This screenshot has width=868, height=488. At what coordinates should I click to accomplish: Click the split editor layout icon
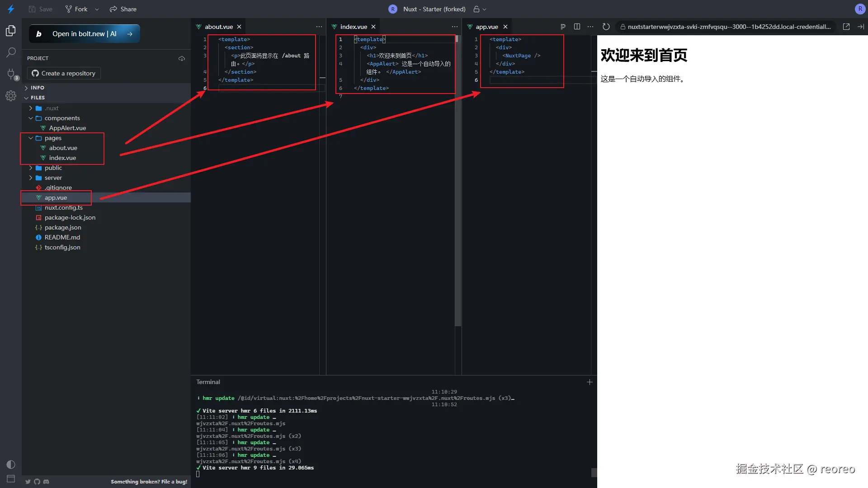pos(577,27)
